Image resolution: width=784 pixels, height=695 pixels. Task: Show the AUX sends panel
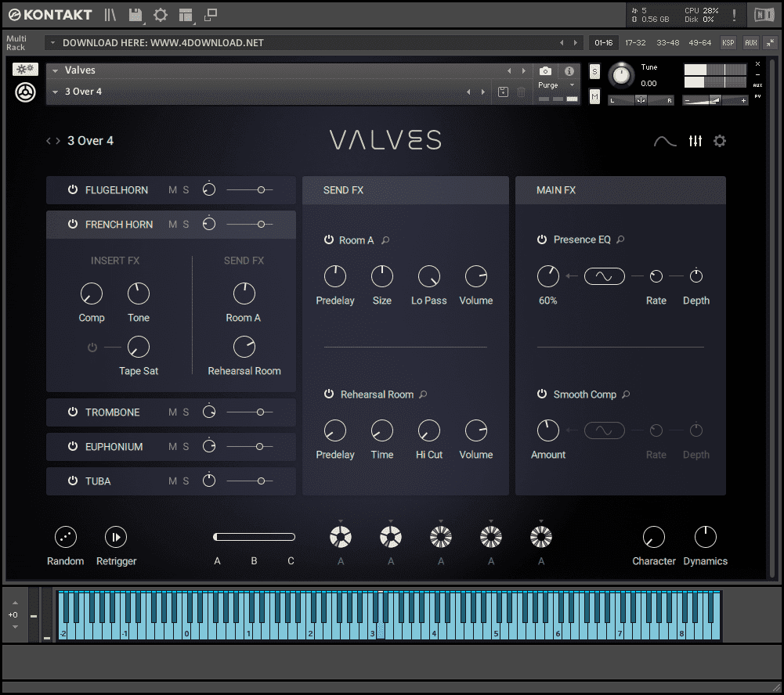coord(751,43)
